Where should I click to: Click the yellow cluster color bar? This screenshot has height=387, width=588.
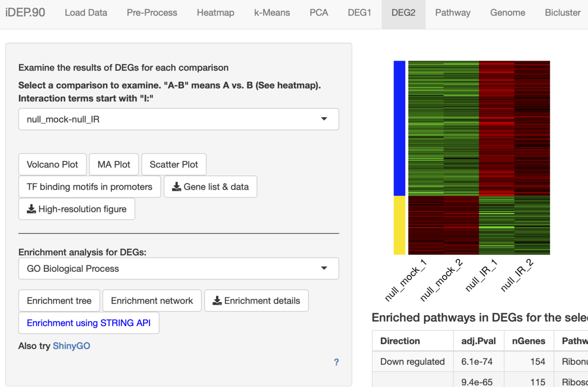click(x=399, y=225)
